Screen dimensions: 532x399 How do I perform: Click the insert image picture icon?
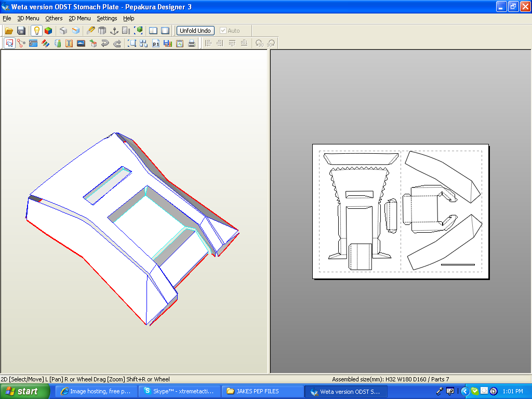(x=81, y=44)
